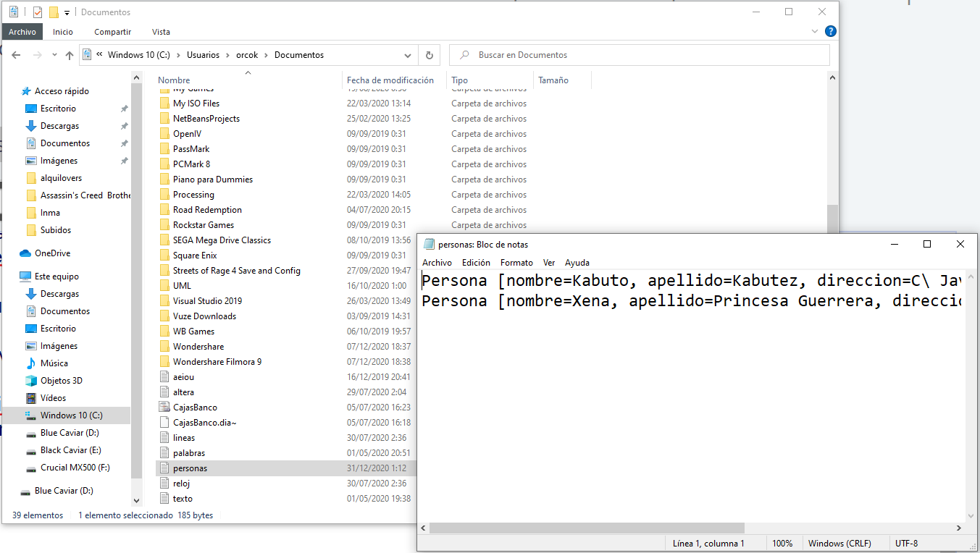Image resolution: width=980 pixels, height=553 pixels.
Task: Open the quick access toolbar customize arrow
Action: point(67,13)
